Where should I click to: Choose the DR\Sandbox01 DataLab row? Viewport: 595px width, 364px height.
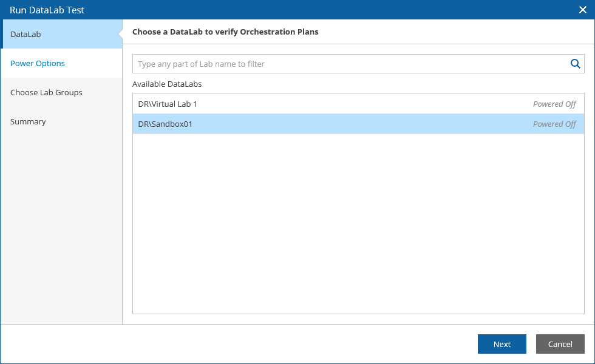point(165,124)
